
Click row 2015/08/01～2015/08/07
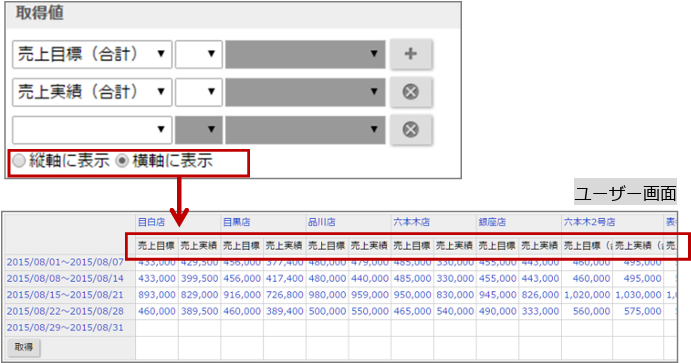click(x=65, y=262)
